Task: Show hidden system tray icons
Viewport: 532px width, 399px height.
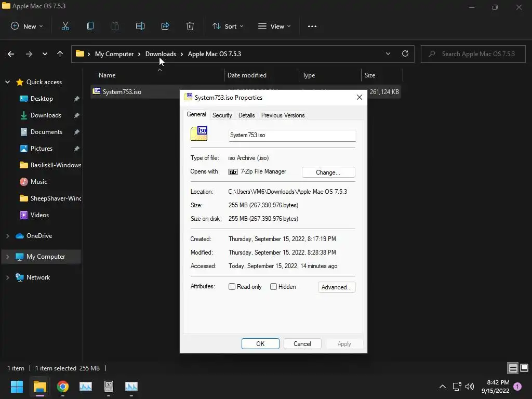Action: [x=443, y=387]
